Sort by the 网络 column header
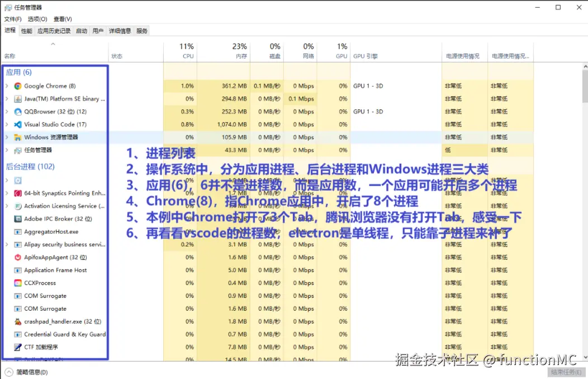The height and width of the screenshot is (379, 588). coord(300,51)
